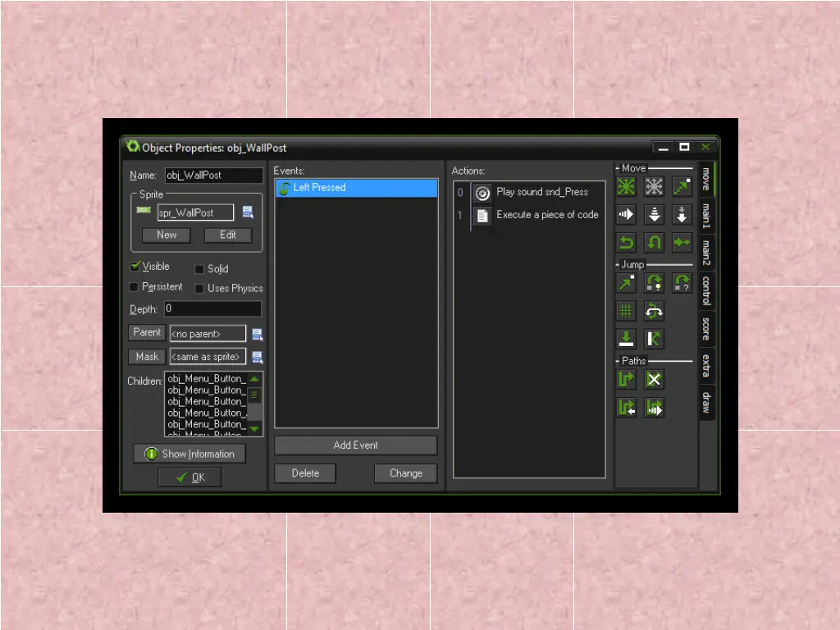
Task: Enable the Solid checkbox
Action: [199, 269]
